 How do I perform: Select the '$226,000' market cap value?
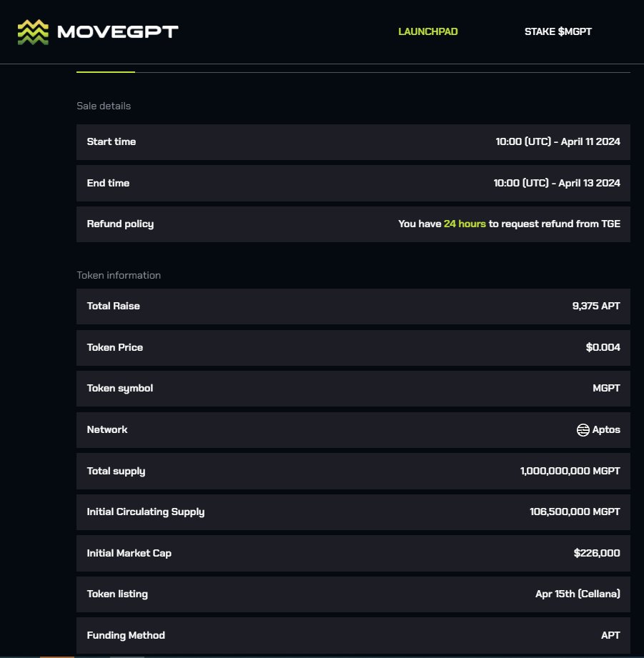click(597, 553)
